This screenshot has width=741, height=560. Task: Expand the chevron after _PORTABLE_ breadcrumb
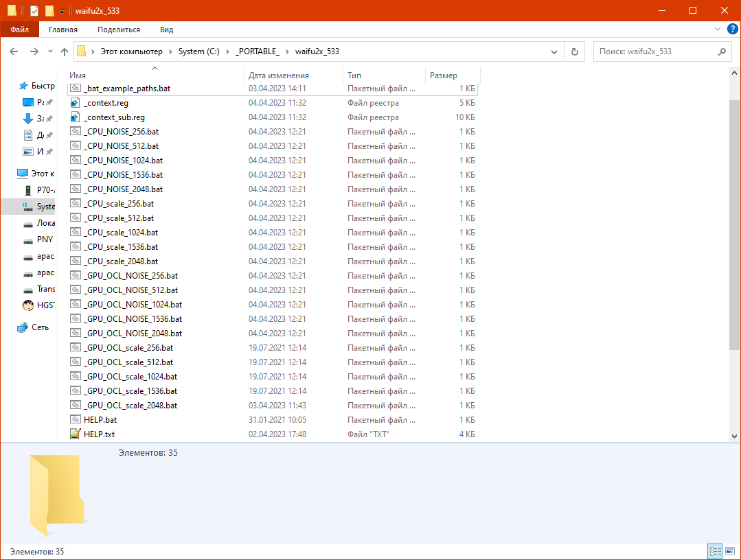pos(287,51)
